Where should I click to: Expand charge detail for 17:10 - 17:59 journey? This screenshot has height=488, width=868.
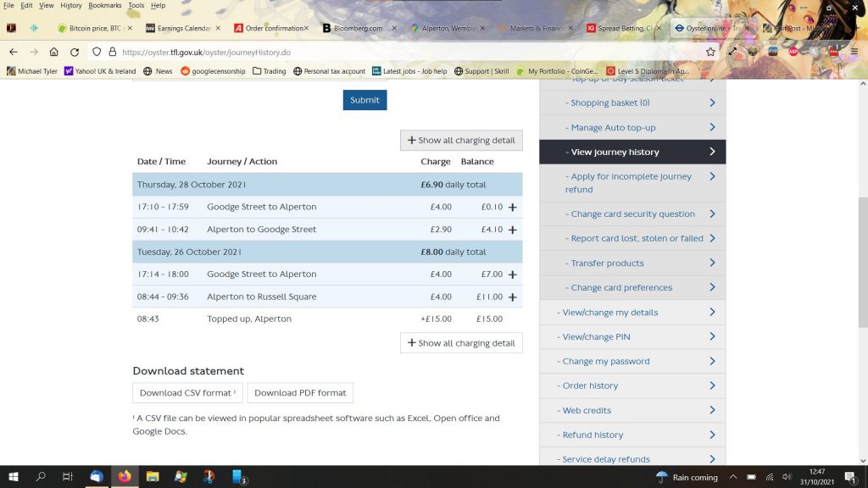point(513,207)
